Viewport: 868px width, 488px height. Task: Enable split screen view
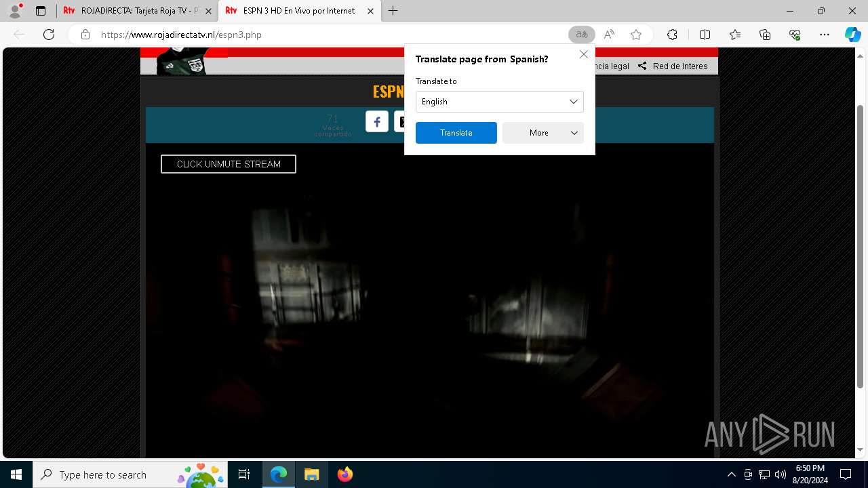point(705,35)
